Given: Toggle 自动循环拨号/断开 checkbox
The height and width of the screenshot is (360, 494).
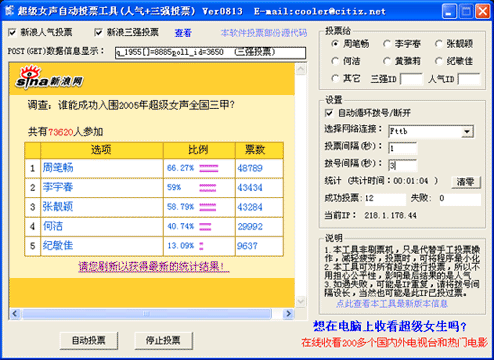Looking at the screenshot, I should pyautogui.click(x=329, y=113).
